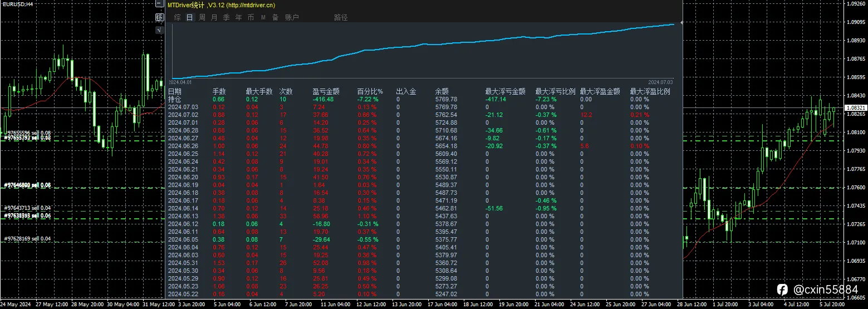The width and height of the screenshot is (868, 309).
Task: Click the 58.96 profit amount
Action: point(321,216)
